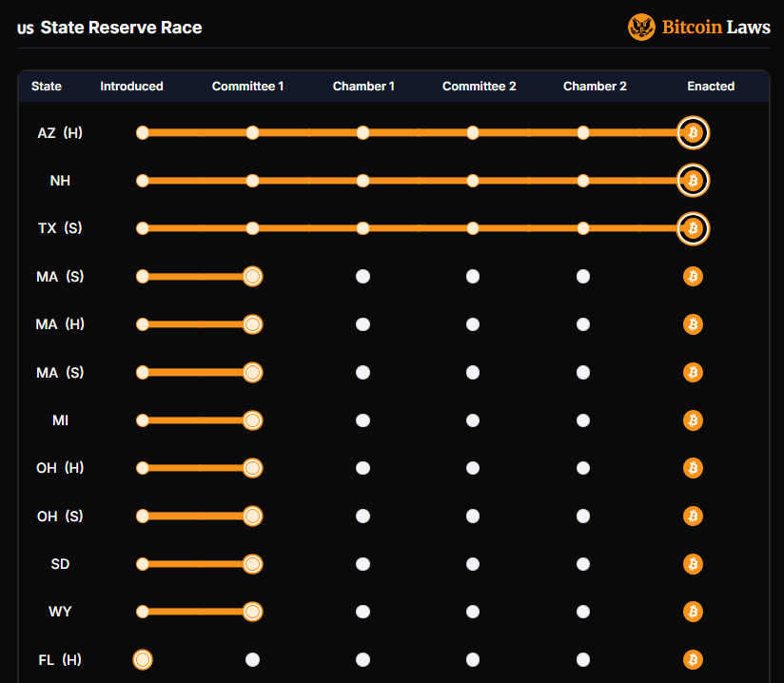Click the Bitcoin Laws owl logo

tap(642, 28)
